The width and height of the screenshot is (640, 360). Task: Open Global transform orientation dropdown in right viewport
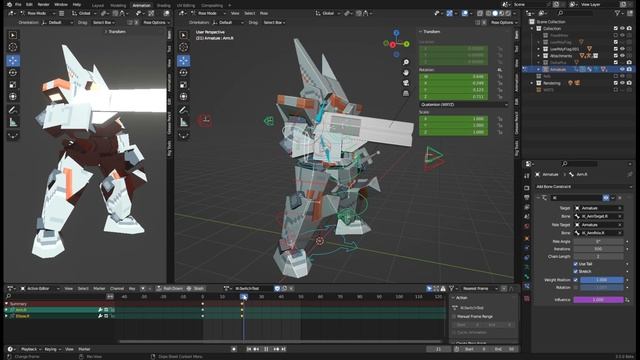(328, 13)
